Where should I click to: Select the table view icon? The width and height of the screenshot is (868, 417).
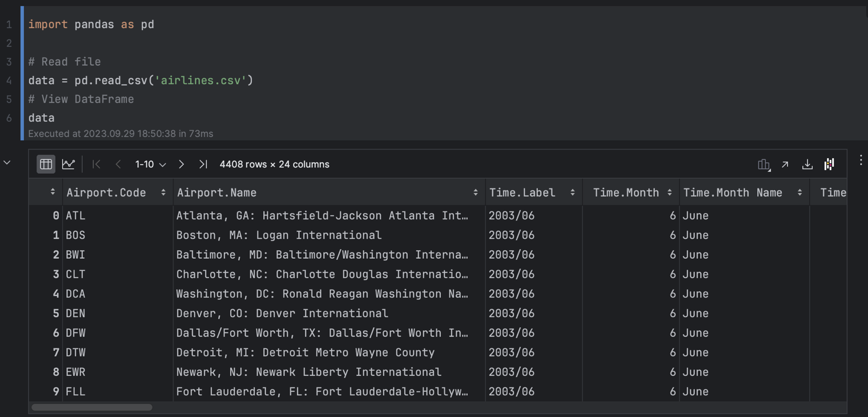[46, 164]
